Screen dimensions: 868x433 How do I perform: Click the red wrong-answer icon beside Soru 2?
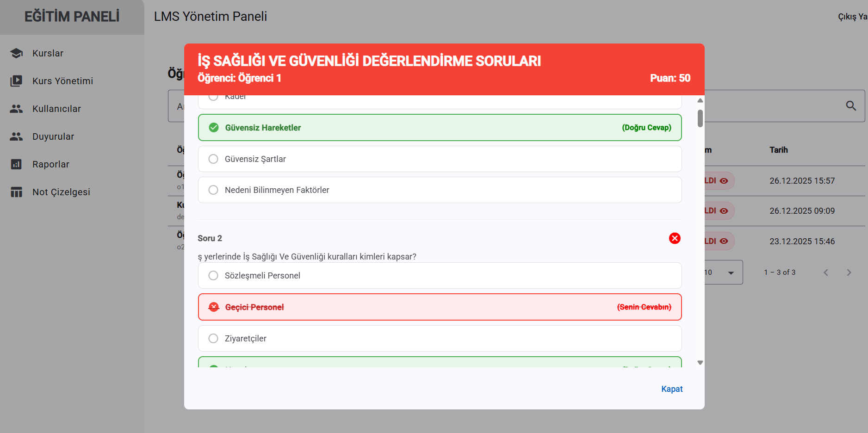675,238
